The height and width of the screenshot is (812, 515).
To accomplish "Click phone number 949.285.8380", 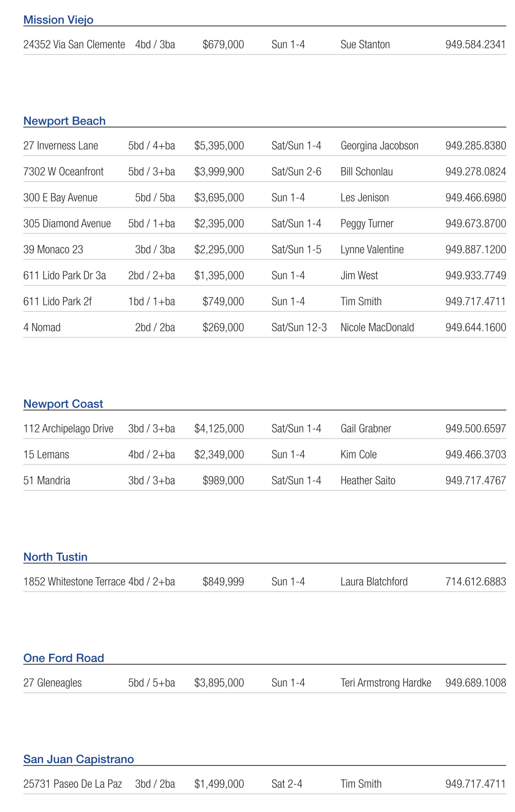I will 475,146.
